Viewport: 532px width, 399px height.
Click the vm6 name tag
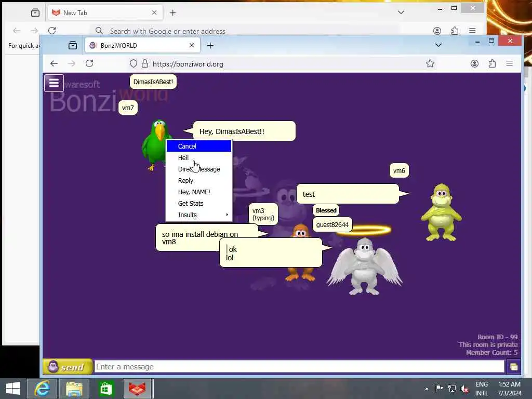tap(399, 170)
